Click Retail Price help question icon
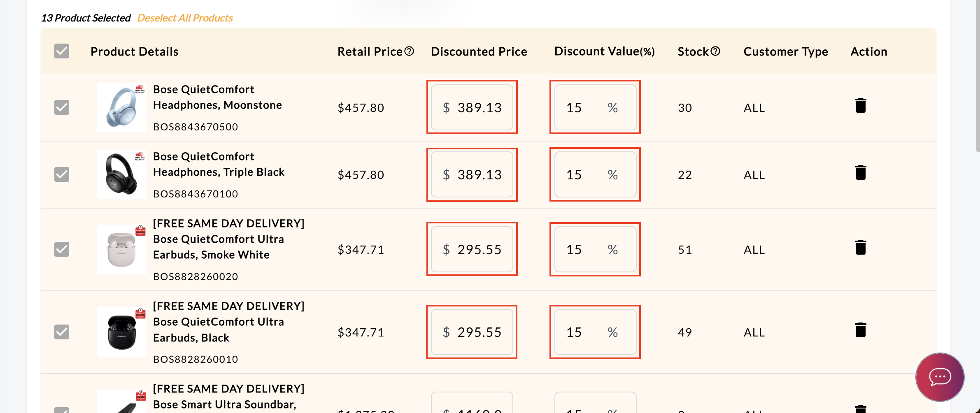This screenshot has width=980, height=413. [x=409, y=51]
